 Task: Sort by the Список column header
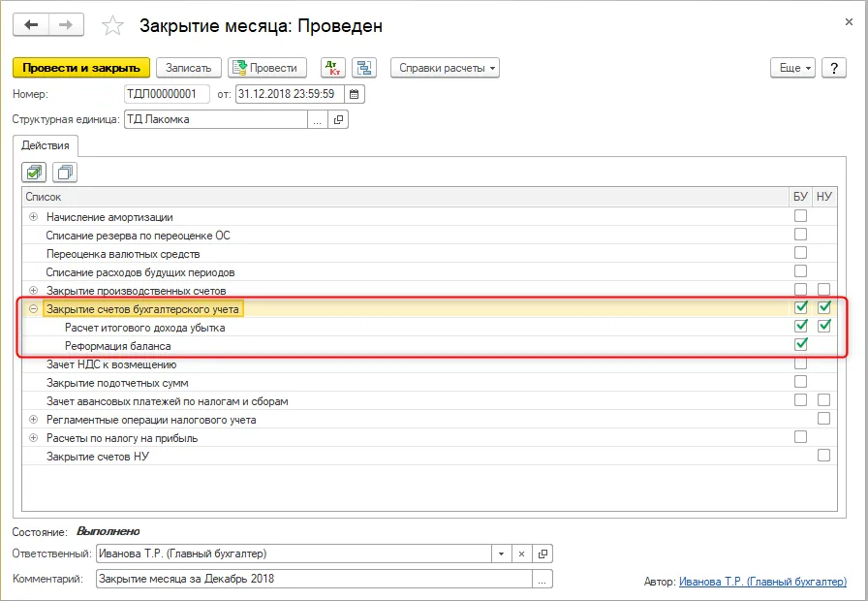(407, 197)
